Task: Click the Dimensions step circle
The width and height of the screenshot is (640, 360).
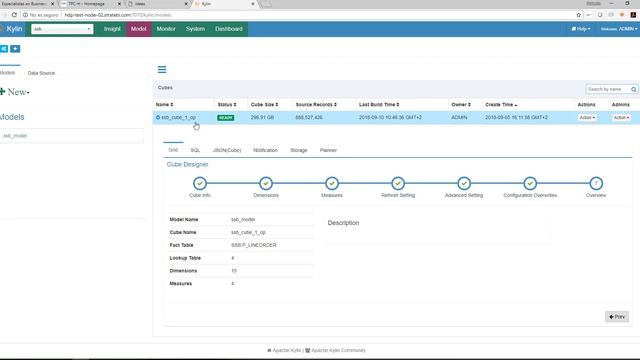Action: coord(266,183)
